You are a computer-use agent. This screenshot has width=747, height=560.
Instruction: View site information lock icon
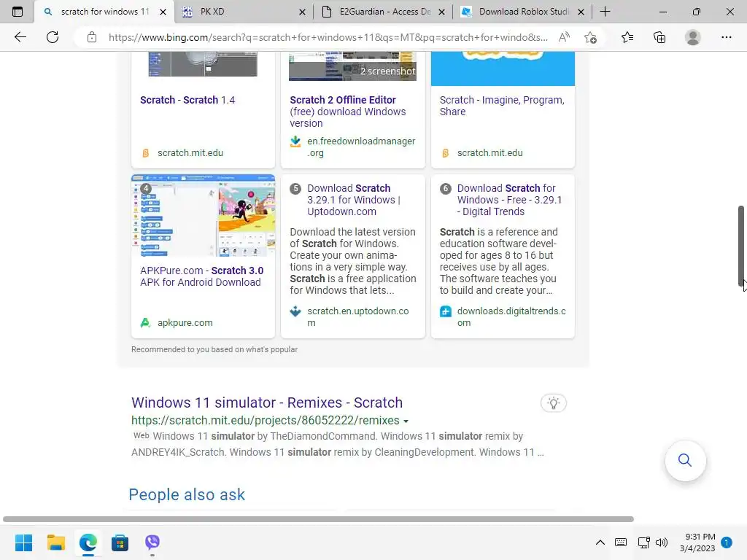pos(92,37)
